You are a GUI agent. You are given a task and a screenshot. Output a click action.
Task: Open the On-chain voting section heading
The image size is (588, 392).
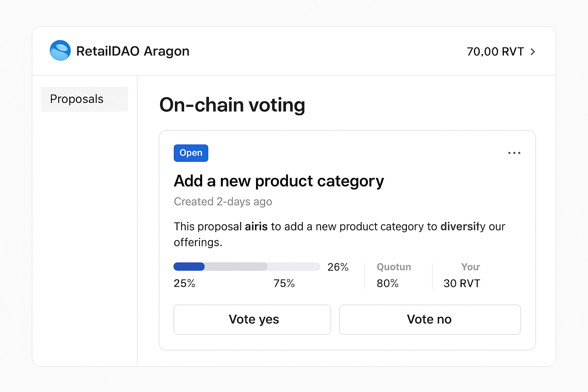(232, 105)
